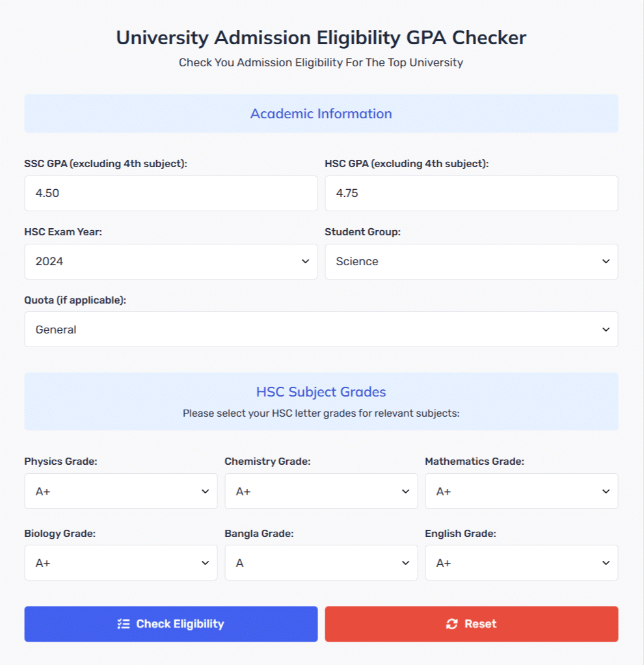
Task: Click the Check Eligibility button
Action: click(171, 624)
